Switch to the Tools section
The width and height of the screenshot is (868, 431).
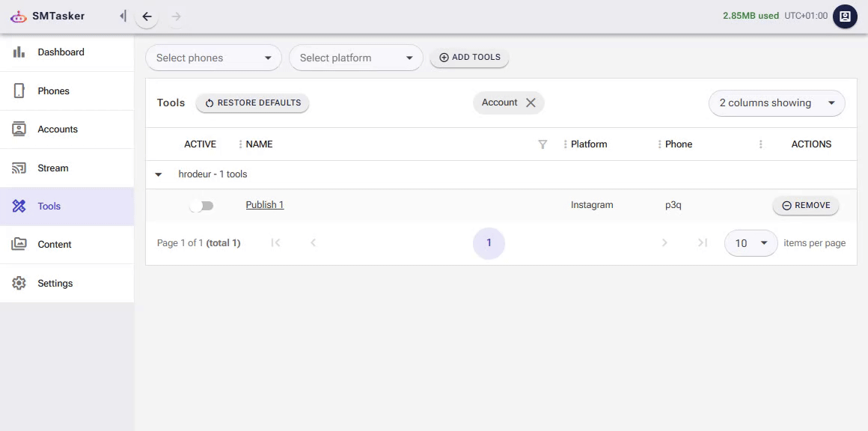pos(19,206)
